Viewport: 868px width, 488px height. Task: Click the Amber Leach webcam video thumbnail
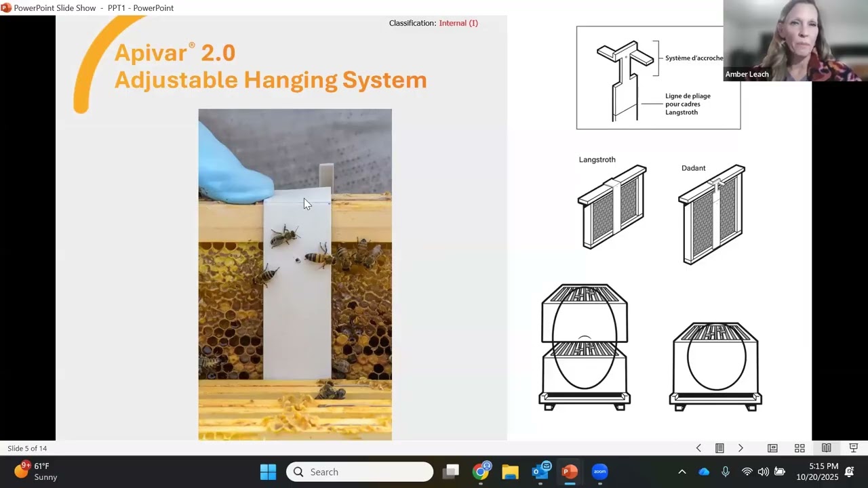795,41
